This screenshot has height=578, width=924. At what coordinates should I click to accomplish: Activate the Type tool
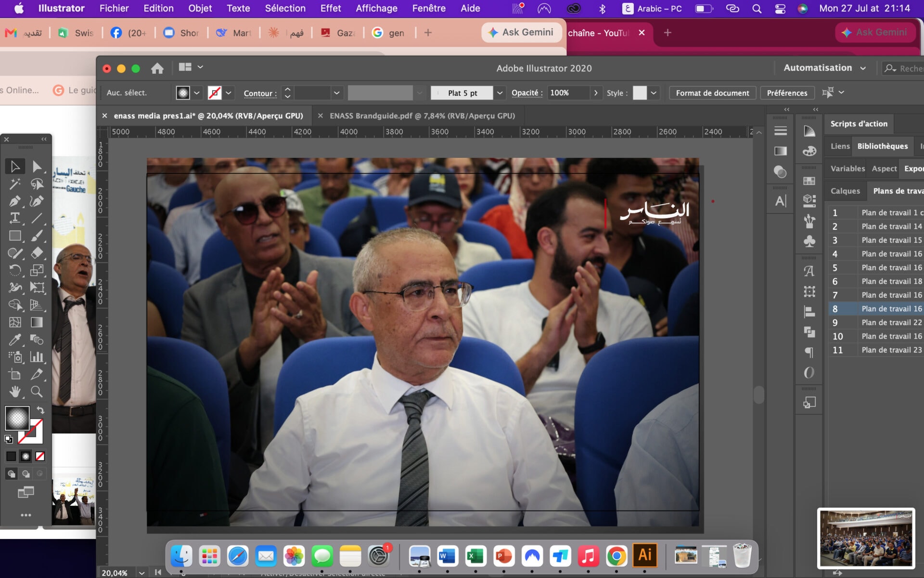15,218
